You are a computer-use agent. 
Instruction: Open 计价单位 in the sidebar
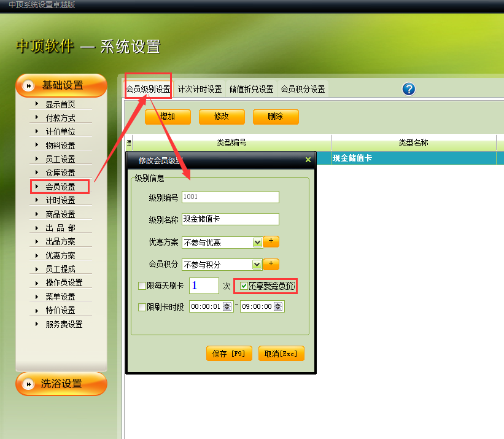(x=60, y=131)
